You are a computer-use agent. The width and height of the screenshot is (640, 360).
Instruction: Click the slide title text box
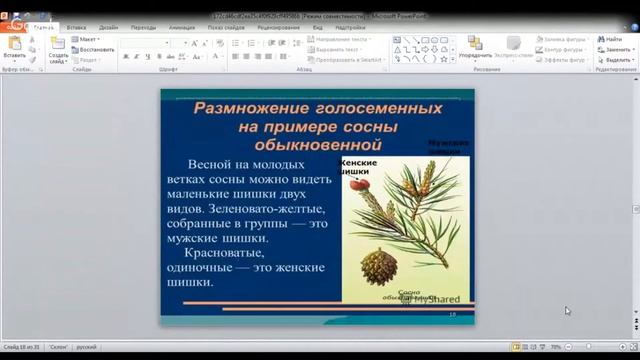[318, 126]
